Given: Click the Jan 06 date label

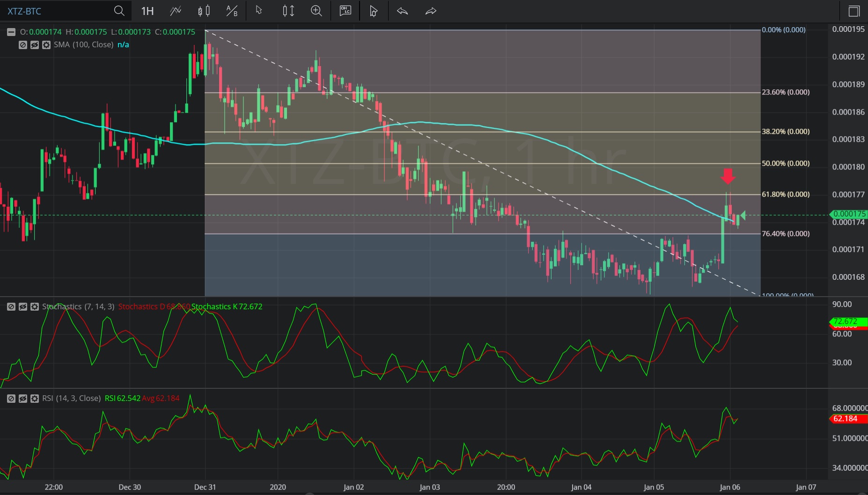Looking at the screenshot, I should [730, 487].
